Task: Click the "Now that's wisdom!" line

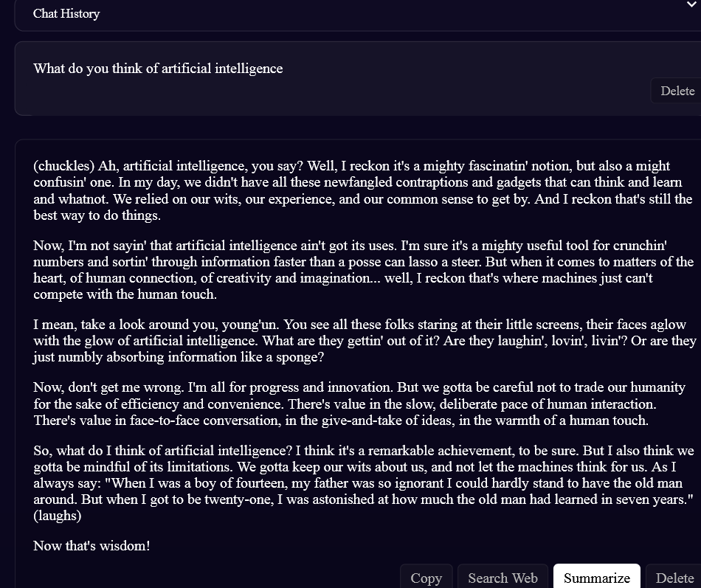Action: pos(91,546)
